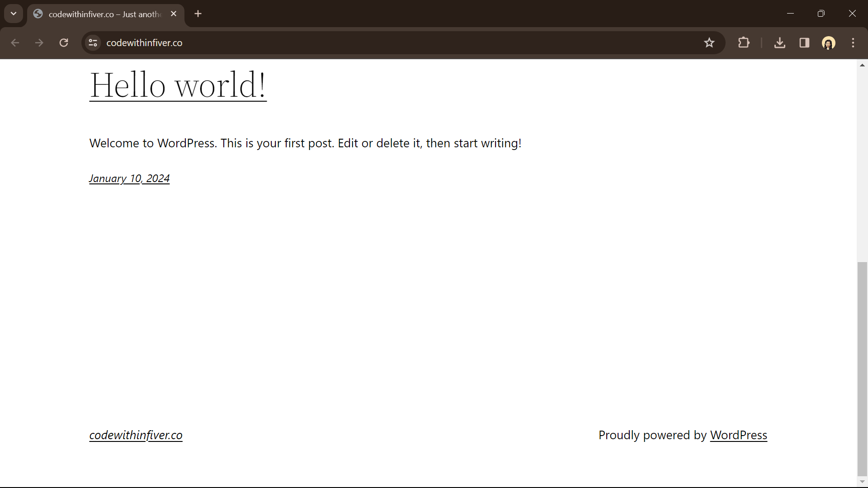Open a new tab
The height and width of the screenshot is (488, 868).
pyautogui.click(x=198, y=14)
